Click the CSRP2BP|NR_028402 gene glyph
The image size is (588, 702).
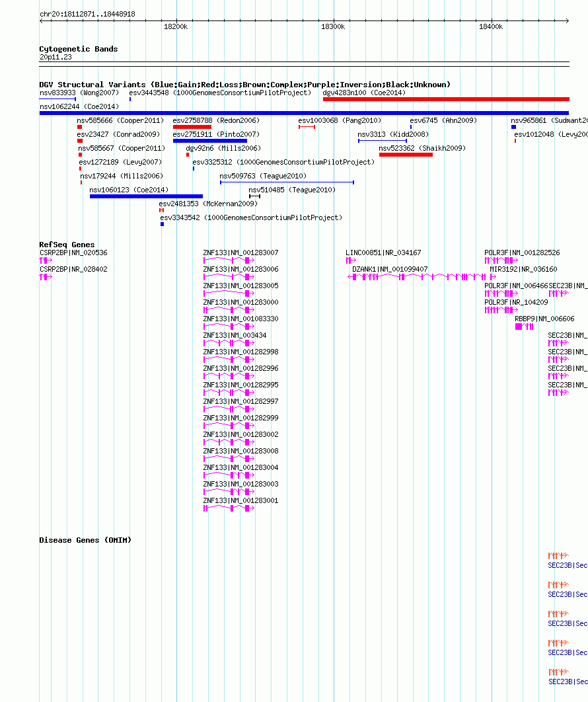[x=46, y=277]
